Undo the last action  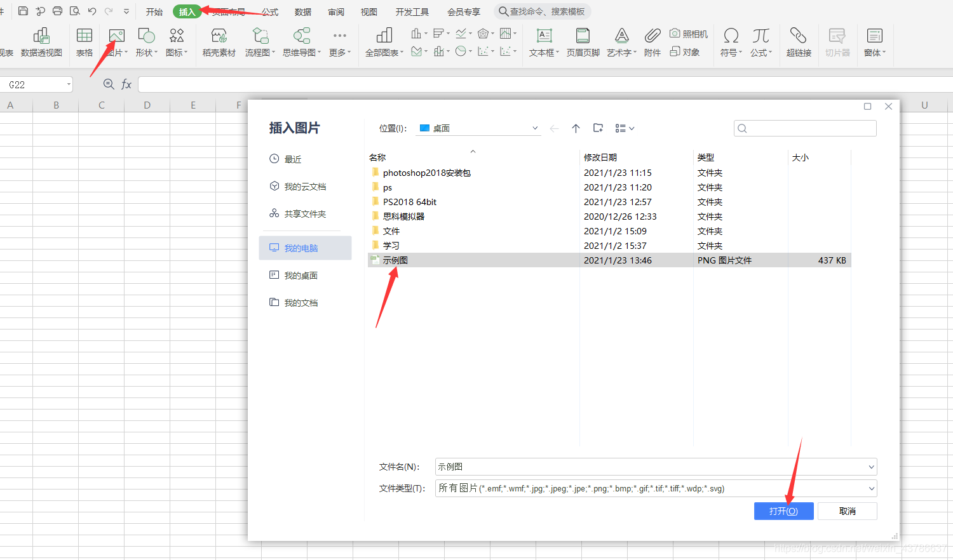click(92, 11)
